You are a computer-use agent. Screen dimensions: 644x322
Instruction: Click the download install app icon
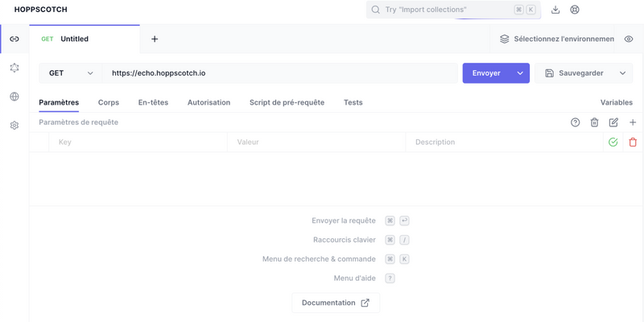(555, 10)
